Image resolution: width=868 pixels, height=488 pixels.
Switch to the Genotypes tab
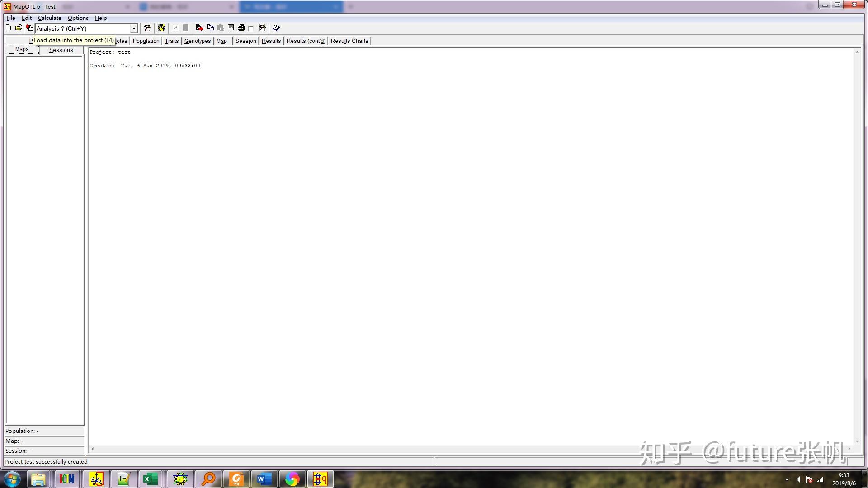click(x=198, y=41)
